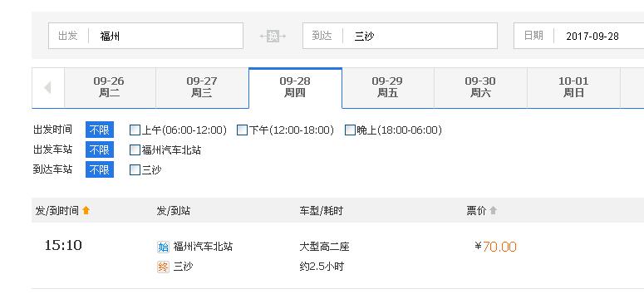The image size is (644, 299).
Task: Sort by departure time orange arrow
Action: click(x=86, y=211)
